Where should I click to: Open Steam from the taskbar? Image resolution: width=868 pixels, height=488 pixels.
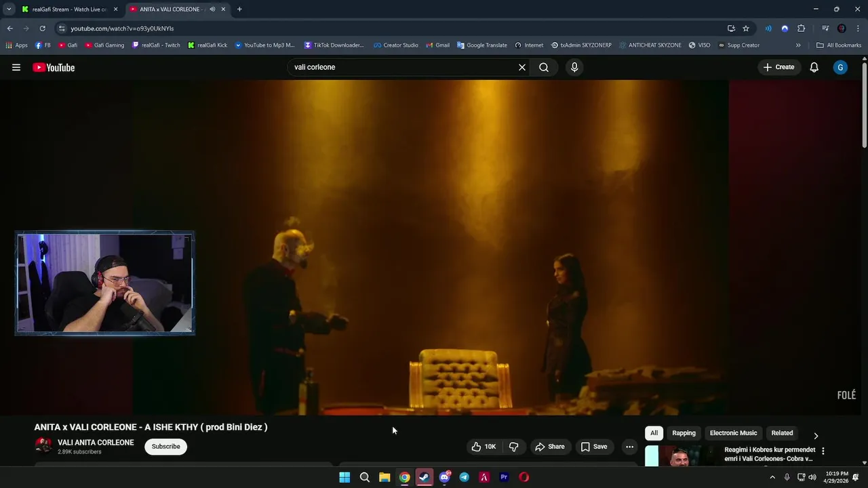tap(425, 477)
